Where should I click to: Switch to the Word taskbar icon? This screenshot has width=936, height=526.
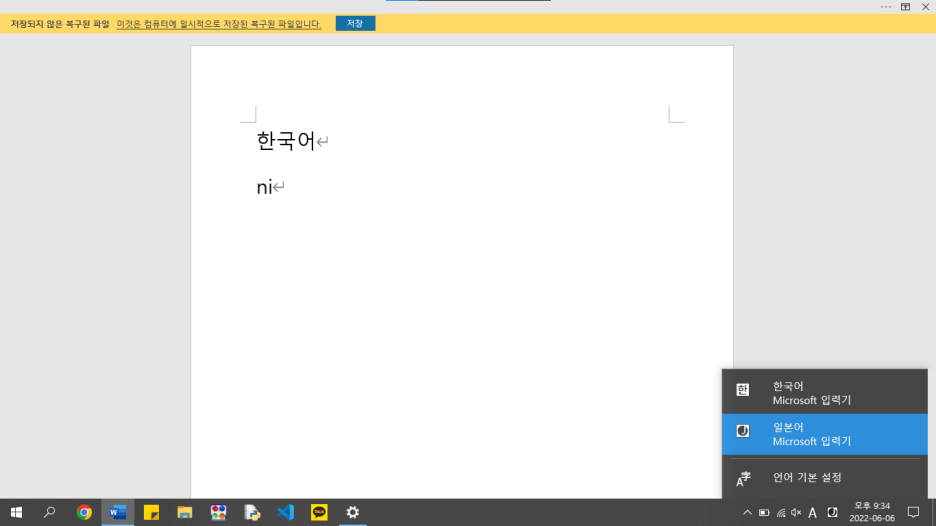pyautogui.click(x=118, y=512)
